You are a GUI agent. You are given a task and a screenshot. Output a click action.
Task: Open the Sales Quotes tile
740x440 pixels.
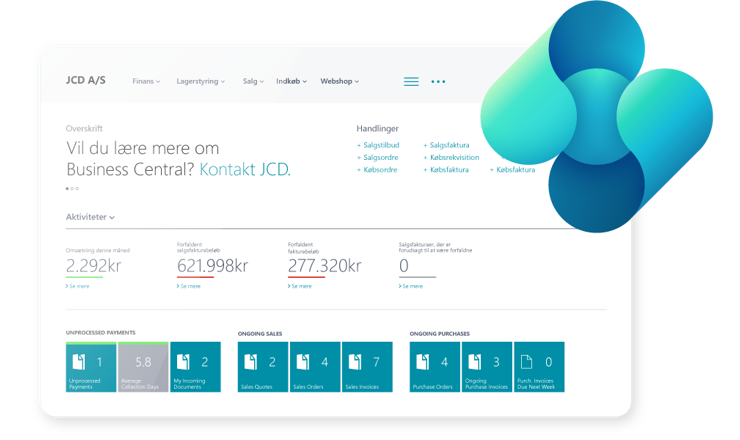(x=263, y=367)
